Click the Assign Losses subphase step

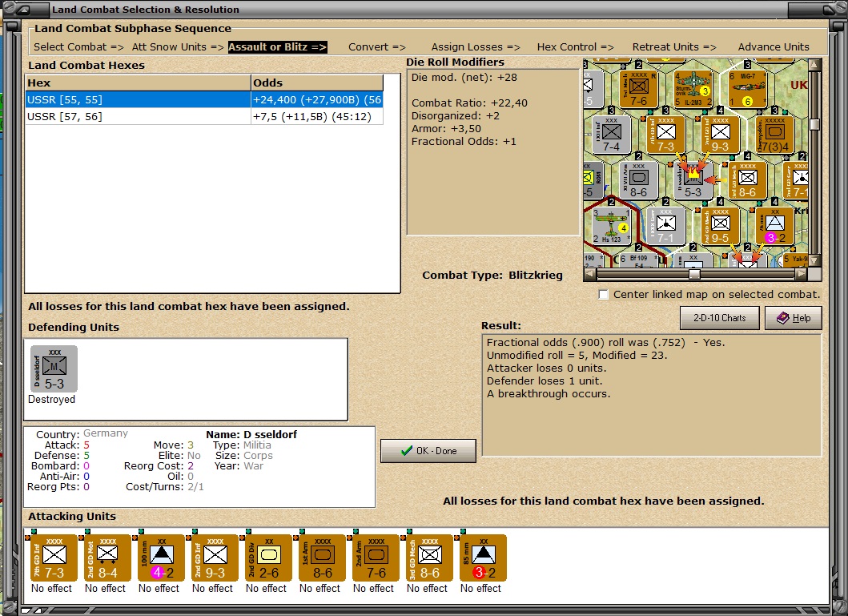[x=476, y=47]
